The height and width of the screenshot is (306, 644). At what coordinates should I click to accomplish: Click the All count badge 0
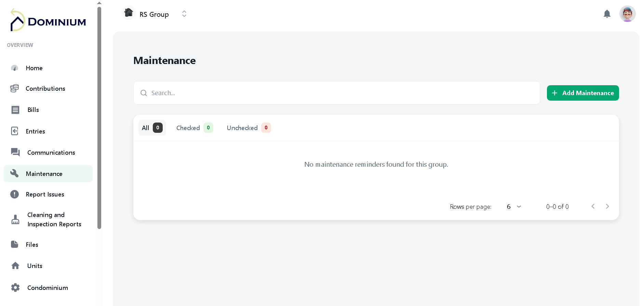[x=158, y=128]
